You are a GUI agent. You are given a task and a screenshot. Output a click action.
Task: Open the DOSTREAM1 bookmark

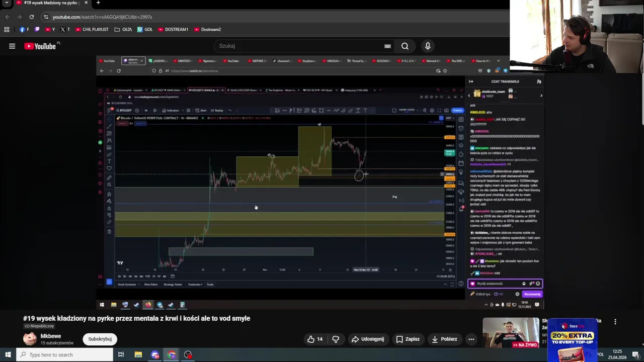click(173, 29)
